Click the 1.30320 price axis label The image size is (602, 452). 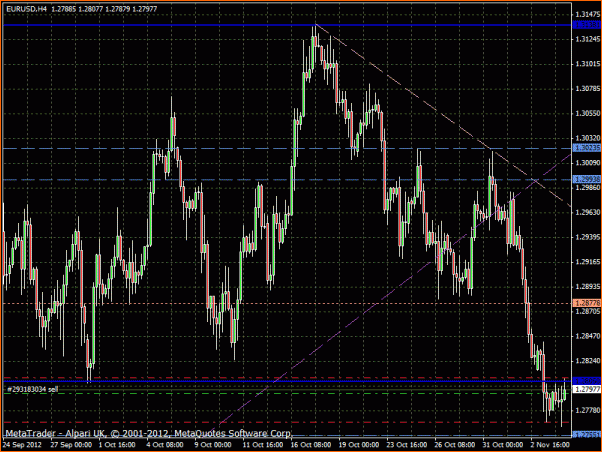[x=587, y=138]
